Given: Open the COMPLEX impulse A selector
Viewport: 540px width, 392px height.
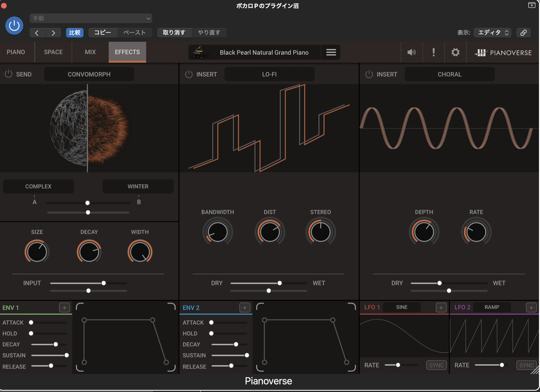Looking at the screenshot, I should (38, 186).
